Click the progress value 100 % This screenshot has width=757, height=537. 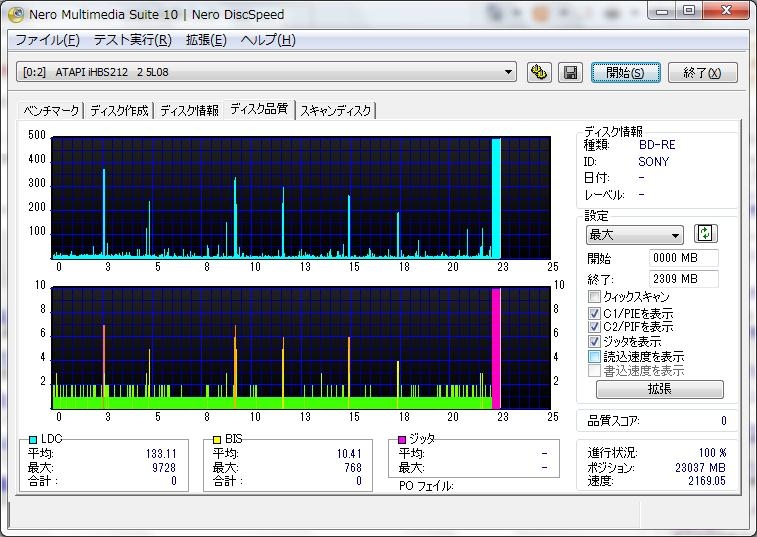(x=713, y=452)
